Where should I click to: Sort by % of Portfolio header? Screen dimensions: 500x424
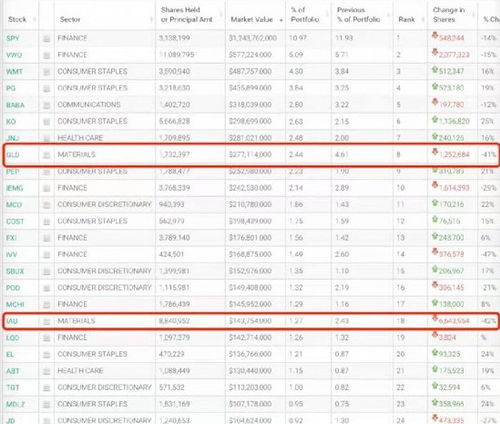click(305, 15)
